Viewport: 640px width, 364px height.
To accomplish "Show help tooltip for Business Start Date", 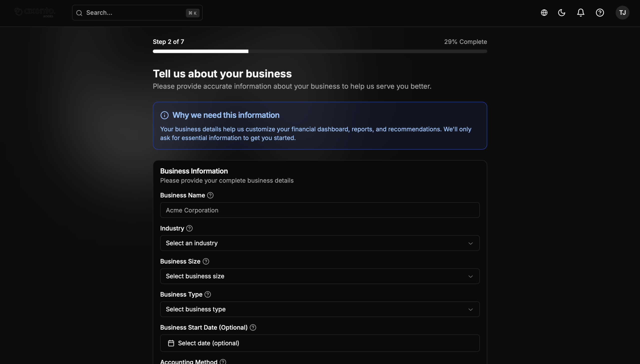I will pos(253,327).
